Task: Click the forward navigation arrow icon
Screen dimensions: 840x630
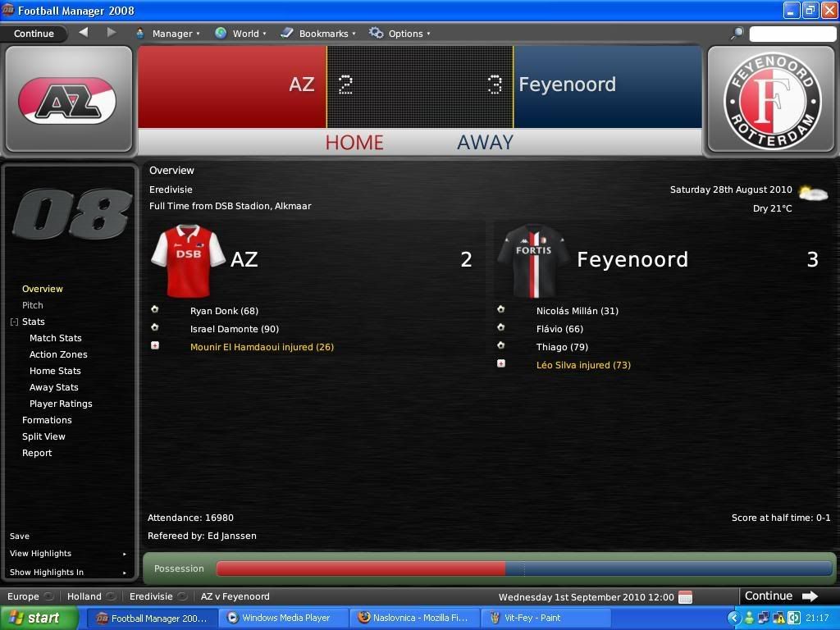Action: [111, 33]
